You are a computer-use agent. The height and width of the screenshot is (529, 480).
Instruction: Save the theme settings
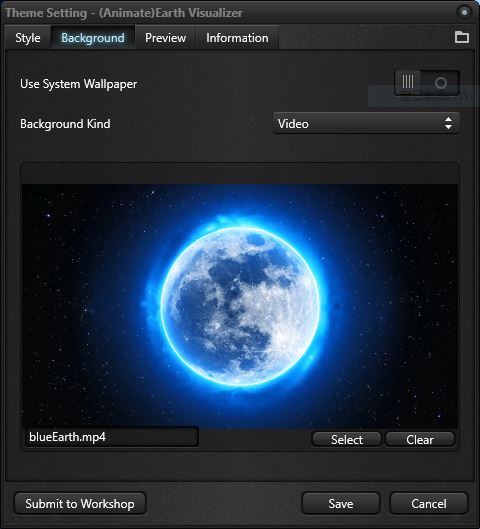(341, 503)
